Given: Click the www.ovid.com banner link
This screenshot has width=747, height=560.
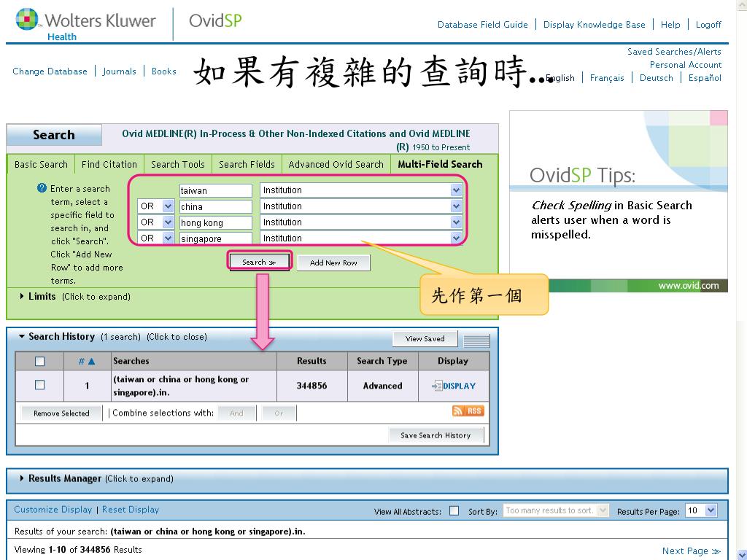Looking at the screenshot, I should 689,286.
